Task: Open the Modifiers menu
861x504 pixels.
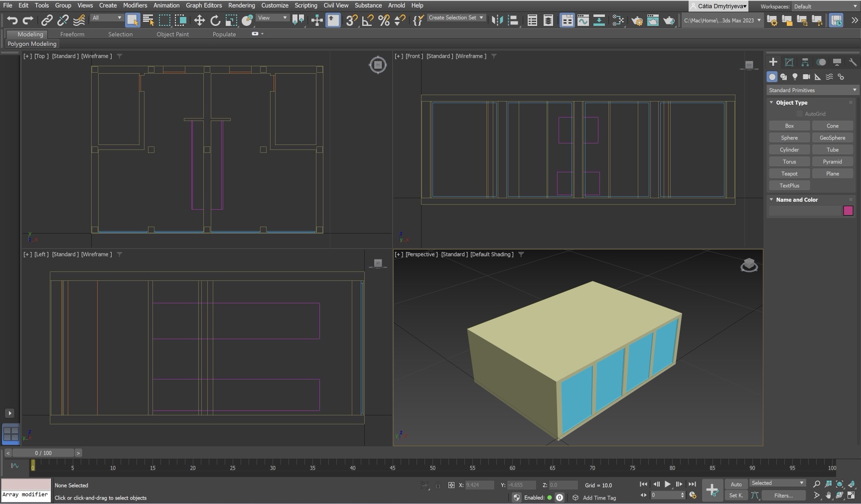Action: [135, 5]
